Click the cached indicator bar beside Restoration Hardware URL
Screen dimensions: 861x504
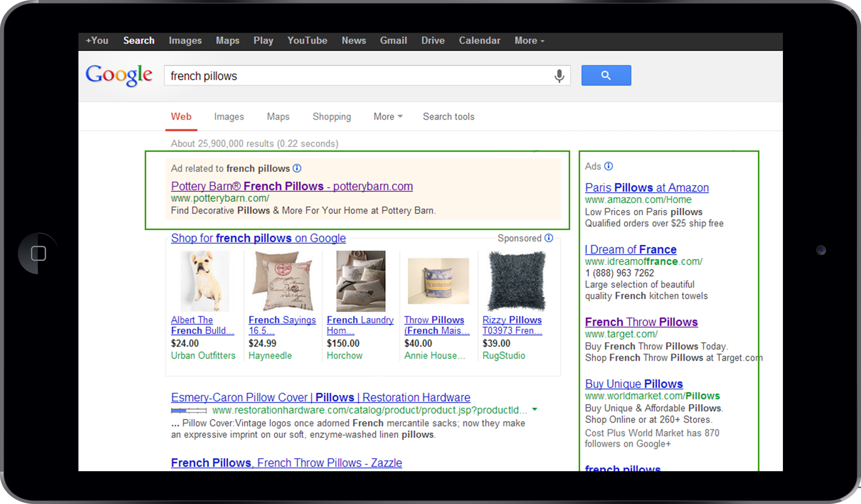pos(189,410)
